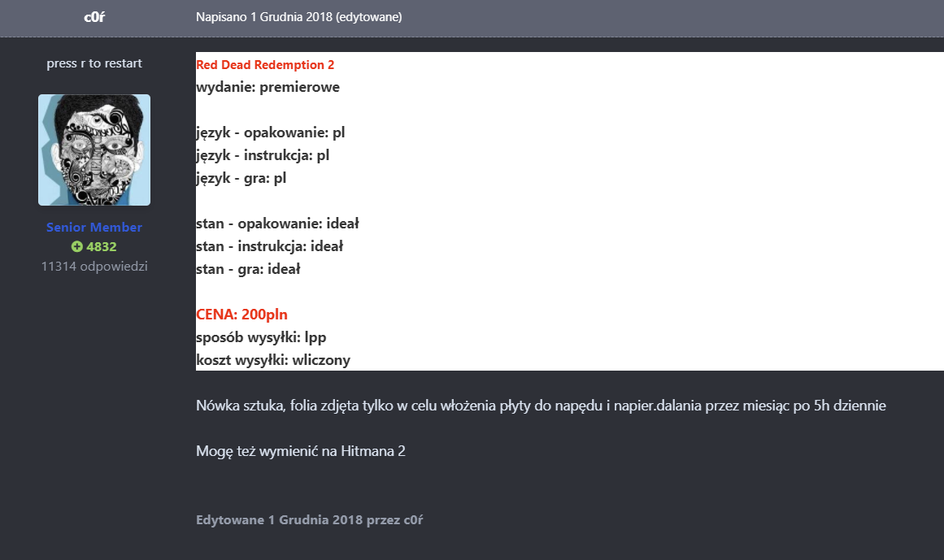Open the c0ŕ username in post header
Viewport: 944px width, 560px height.
(94, 17)
